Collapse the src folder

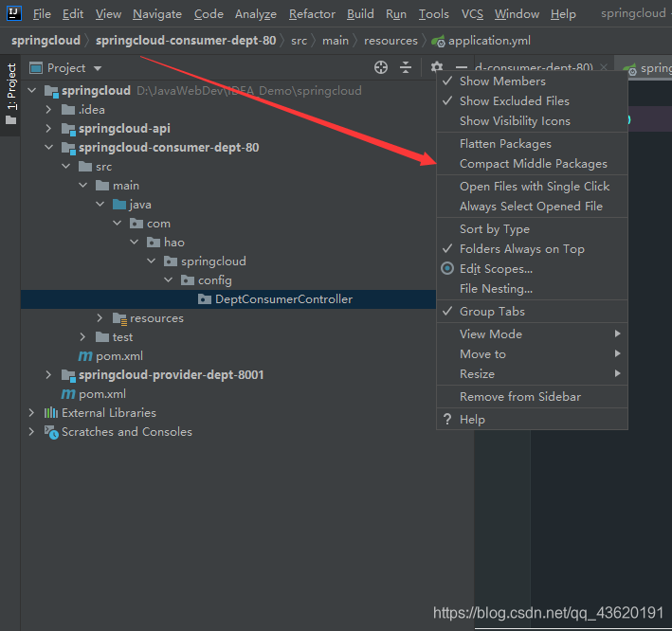66,166
